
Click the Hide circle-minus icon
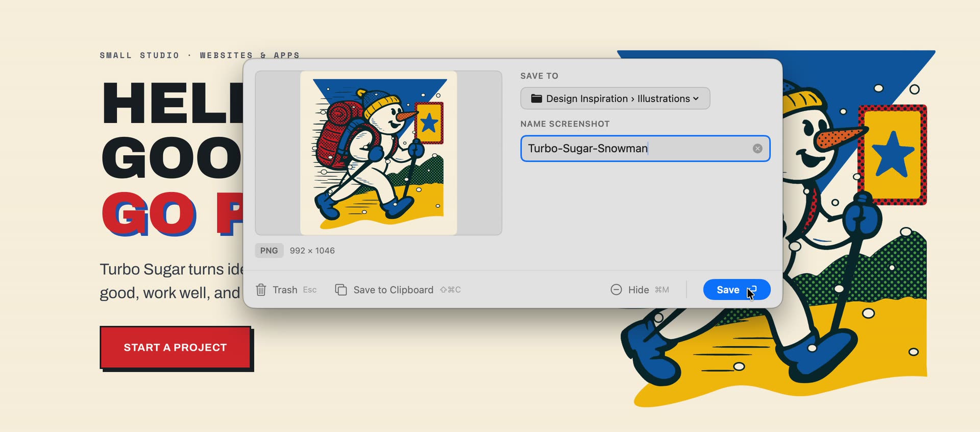(616, 290)
